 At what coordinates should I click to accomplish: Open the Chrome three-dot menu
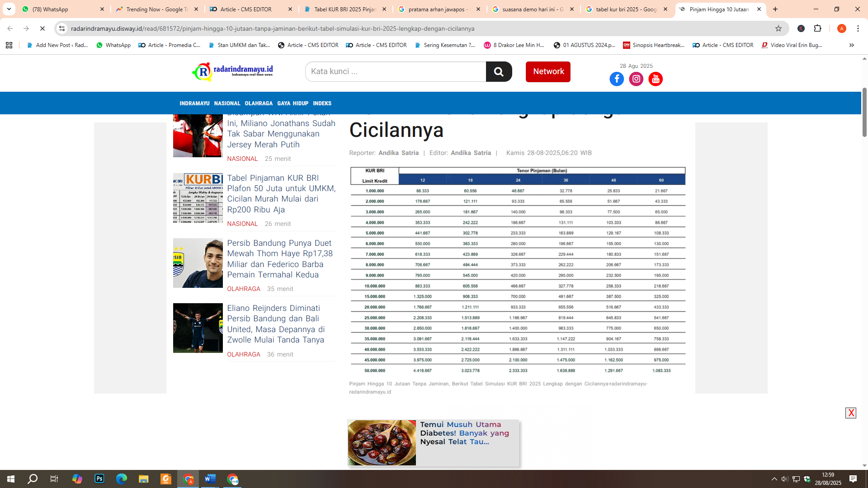coord(858,28)
